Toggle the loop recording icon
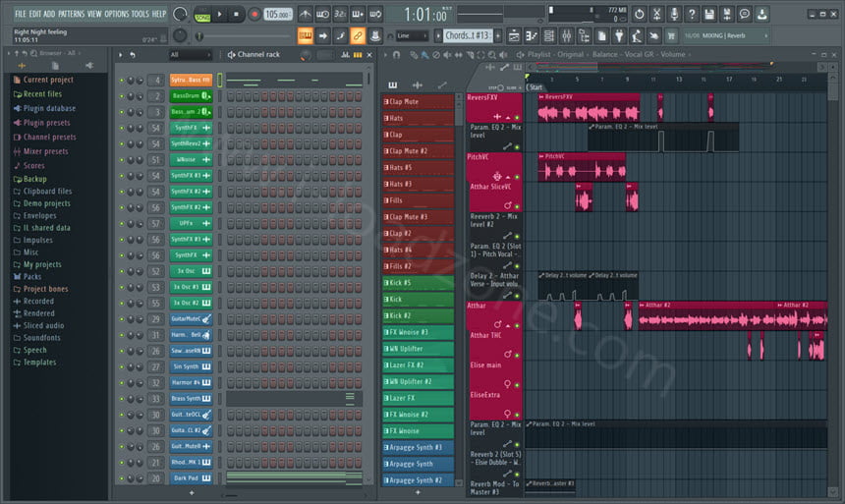This screenshot has width=845, height=504. pyautogui.click(x=375, y=15)
